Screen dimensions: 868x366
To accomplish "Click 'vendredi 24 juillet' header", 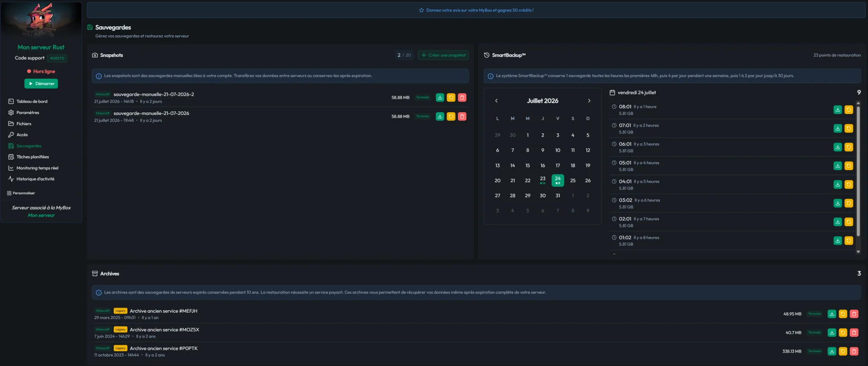I will click(x=637, y=93).
